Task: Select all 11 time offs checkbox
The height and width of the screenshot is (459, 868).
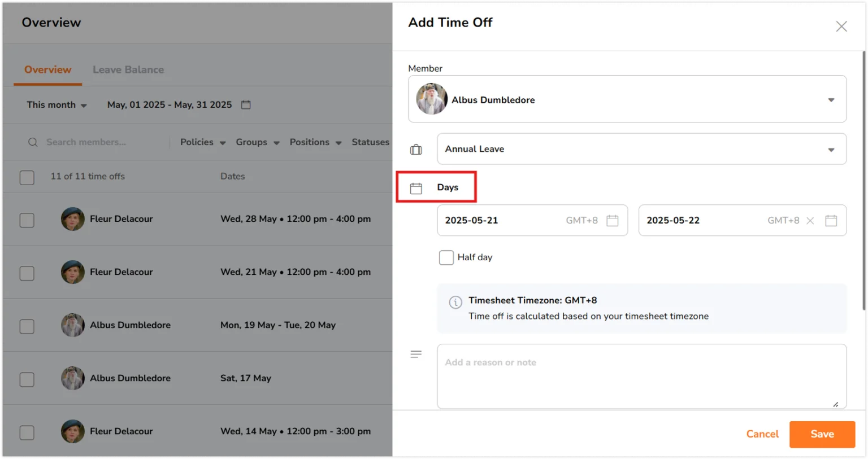Action: click(27, 177)
